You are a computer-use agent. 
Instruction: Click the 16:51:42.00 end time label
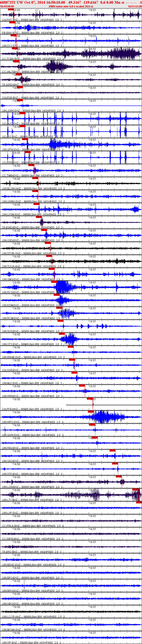tap(135, 6)
